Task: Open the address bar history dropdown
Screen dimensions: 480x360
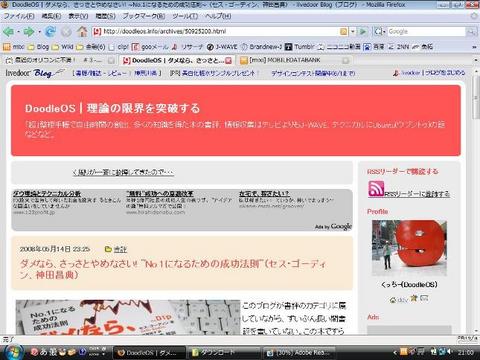Action: click(353, 32)
